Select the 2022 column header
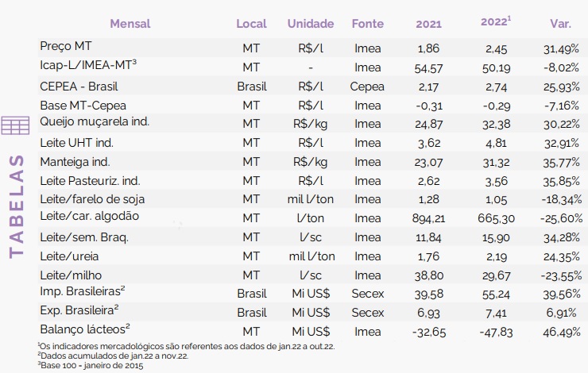Screen dimensions: 588x373 [x=496, y=21]
